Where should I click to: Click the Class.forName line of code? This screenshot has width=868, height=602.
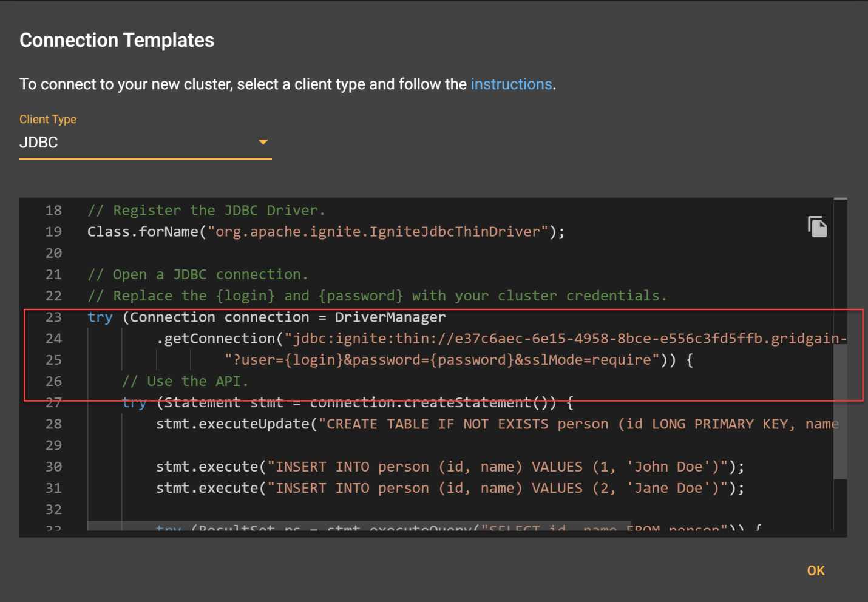click(325, 232)
